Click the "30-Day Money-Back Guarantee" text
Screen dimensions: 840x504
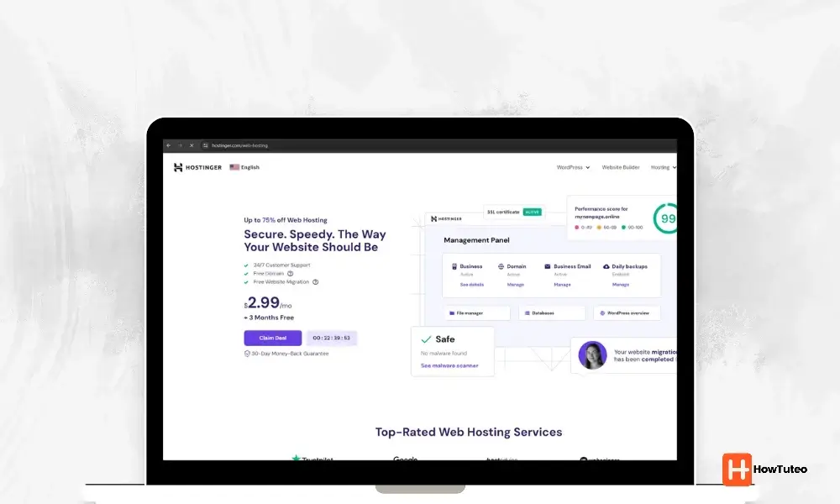click(x=291, y=354)
